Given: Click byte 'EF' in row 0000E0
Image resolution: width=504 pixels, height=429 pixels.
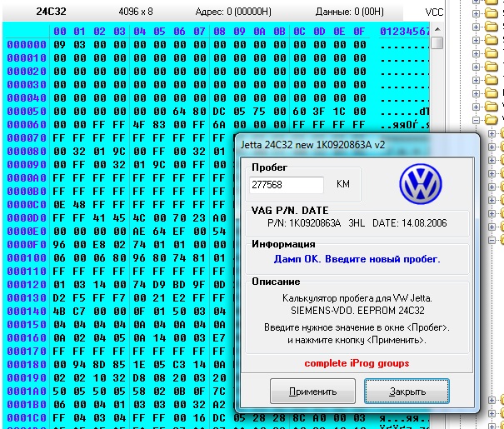Looking at the screenshot, I should click(x=179, y=232).
